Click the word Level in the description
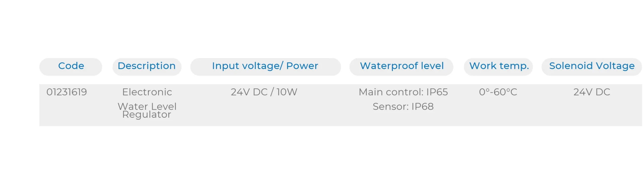 [164, 106]
